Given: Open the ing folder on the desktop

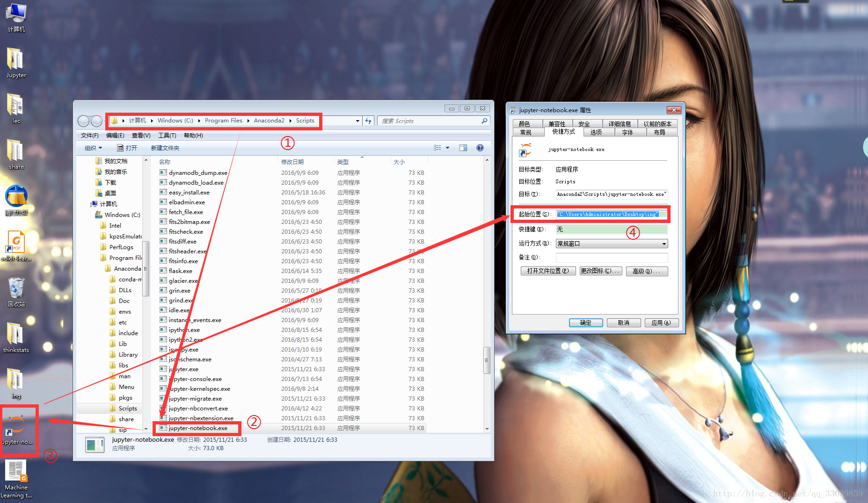Looking at the screenshot, I should pyautogui.click(x=16, y=383).
